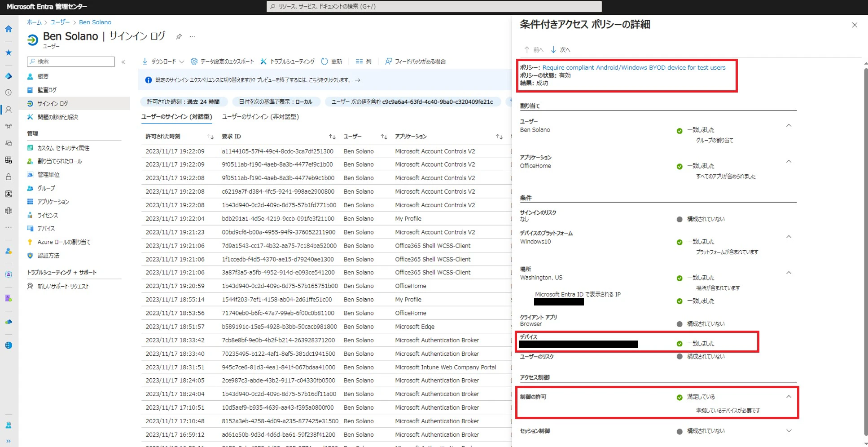868x447 pixels.
Task: Open the more options ellipsis by page title
Action: [193, 37]
